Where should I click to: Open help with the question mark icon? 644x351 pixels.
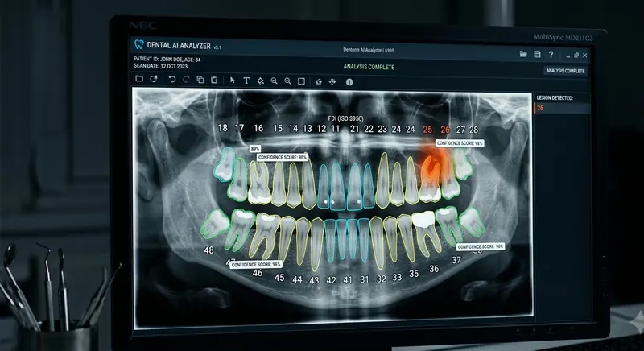point(551,54)
